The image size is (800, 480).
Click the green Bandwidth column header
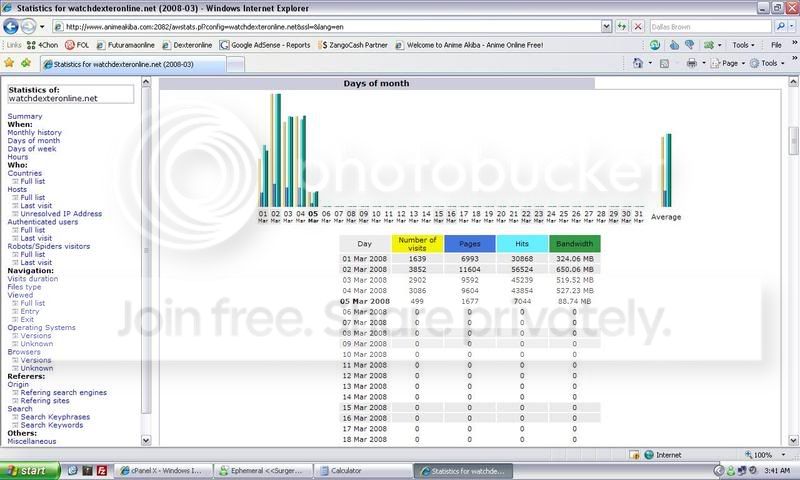tap(574, 244)
